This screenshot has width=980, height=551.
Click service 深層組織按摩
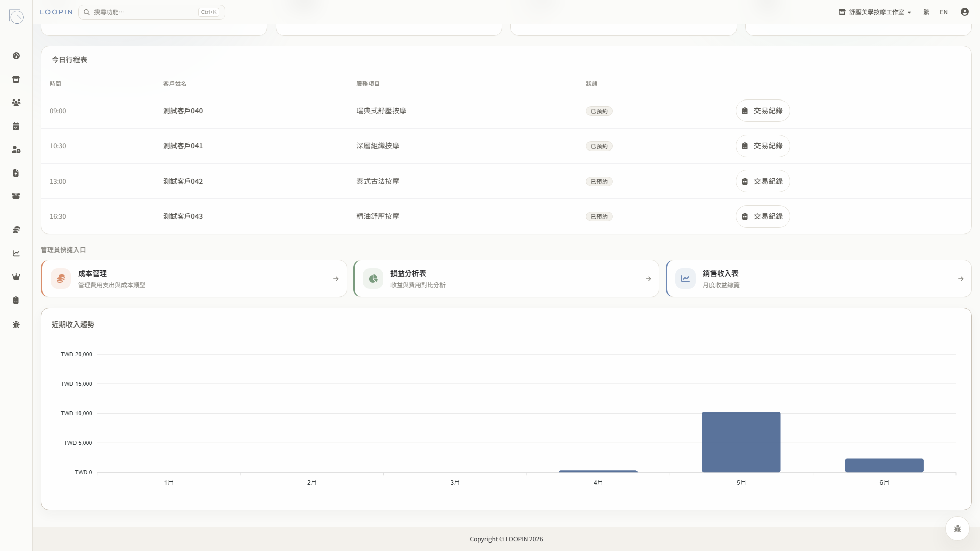pos(378,146)
